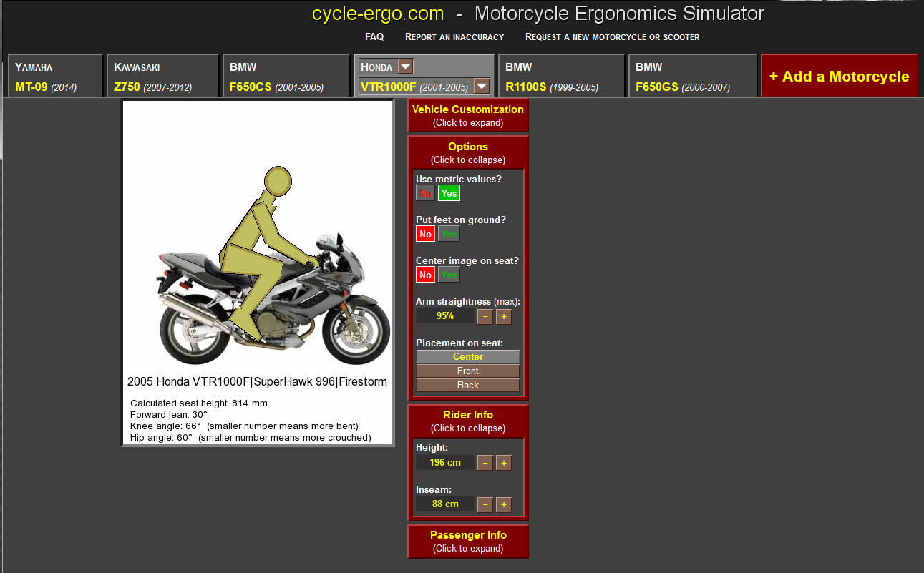Expand the Vehicle Customization panel
The width and height of the screenshot is (924, 573).
(x=468, y=115)
